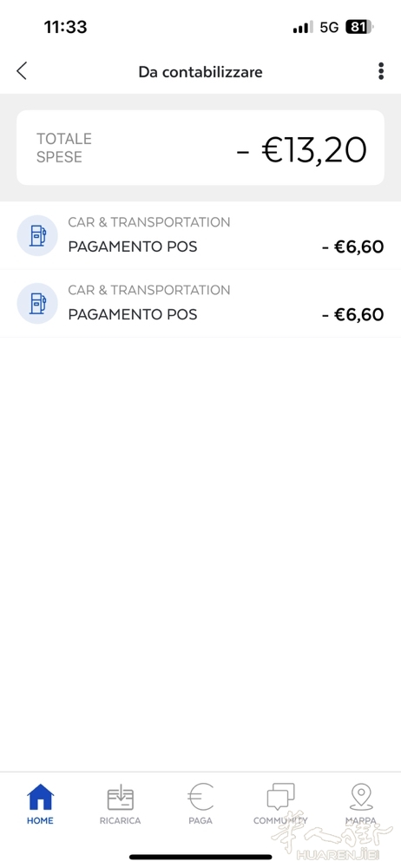Viewport: 401px width, 868px height.
Task: Tap the Home house icon
Action: coord(41,797)
